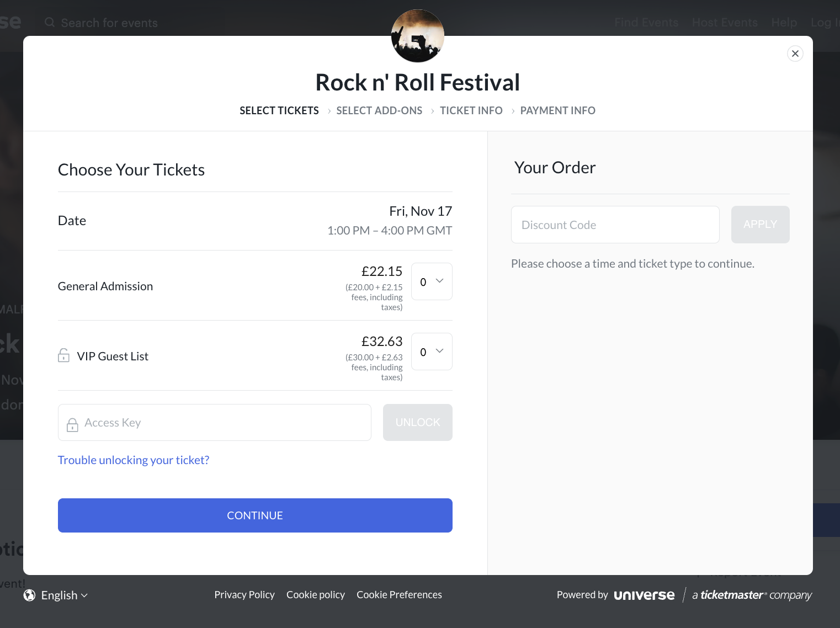Click the Universe logo in the footer
Viewport: 840px width, 628px height.
point(644,595)
